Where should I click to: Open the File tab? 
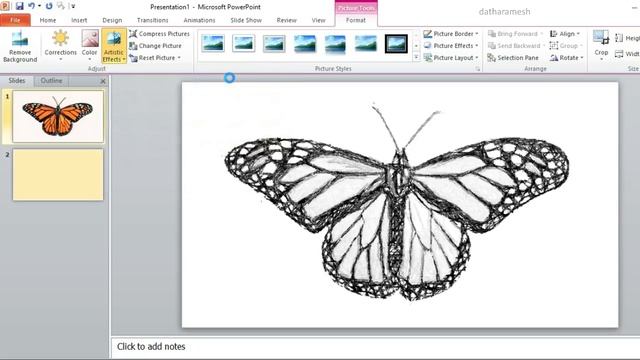(x=15, y=20)
